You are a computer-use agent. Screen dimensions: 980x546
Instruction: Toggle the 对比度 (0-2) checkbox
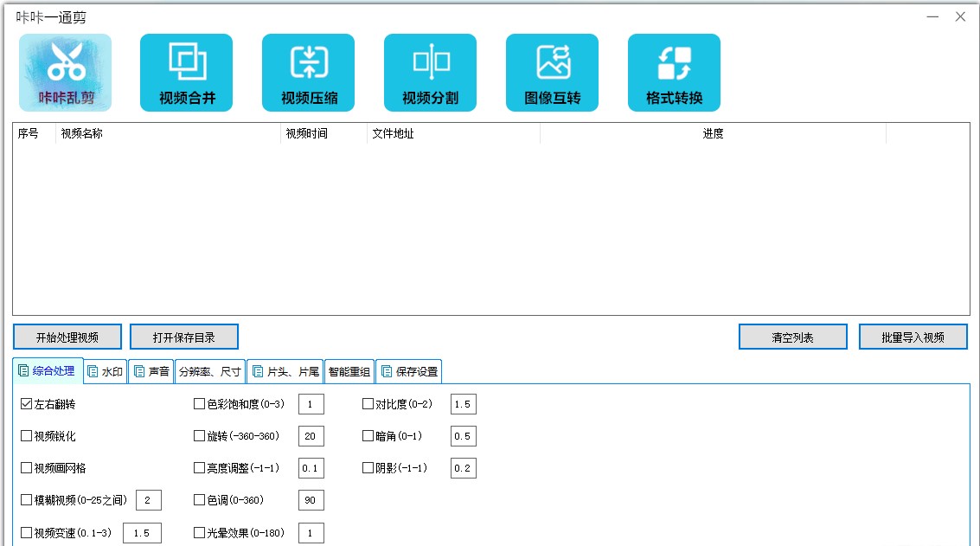(368, 404)
